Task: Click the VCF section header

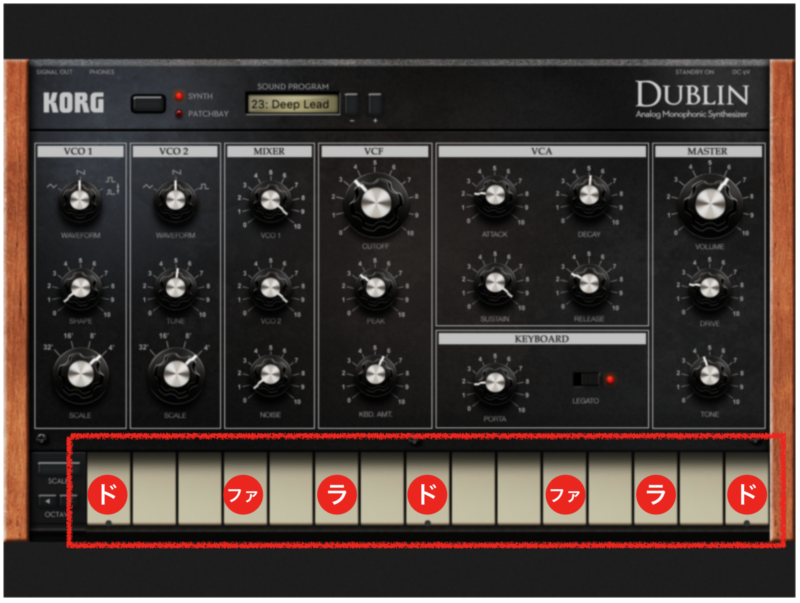Action: click(x=375, y=151)
